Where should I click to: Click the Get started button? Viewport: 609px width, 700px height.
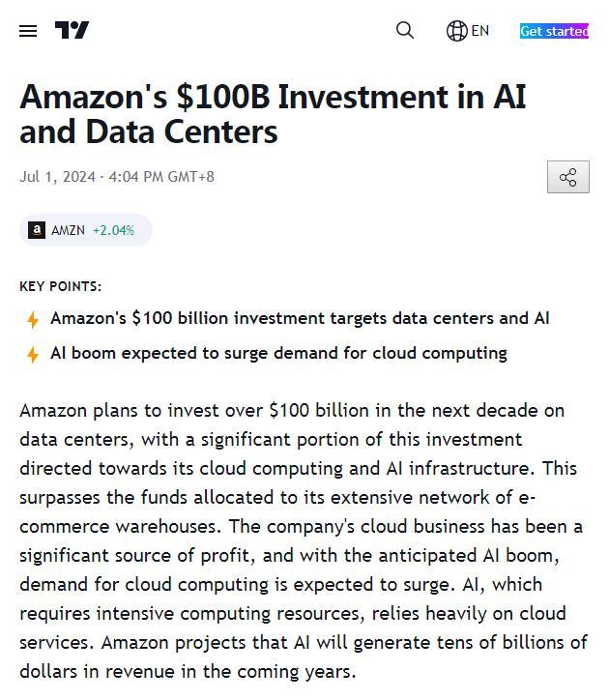pos(554,31)
